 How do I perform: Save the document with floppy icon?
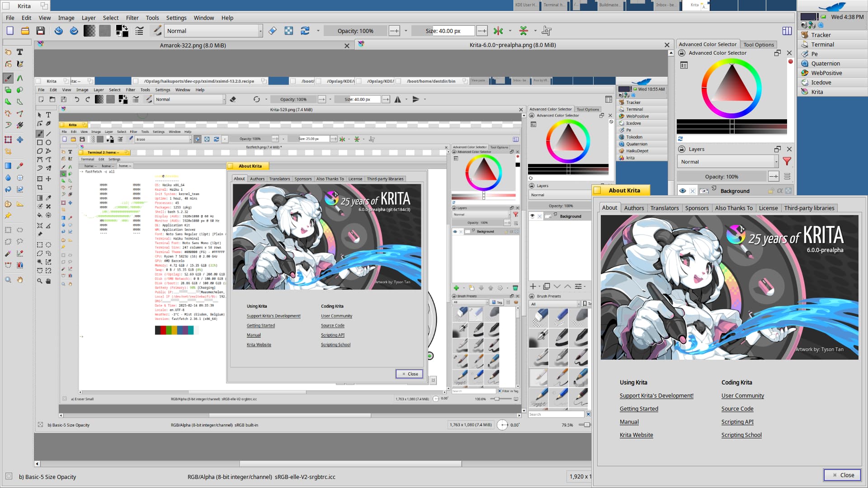(x=41, y=31)
